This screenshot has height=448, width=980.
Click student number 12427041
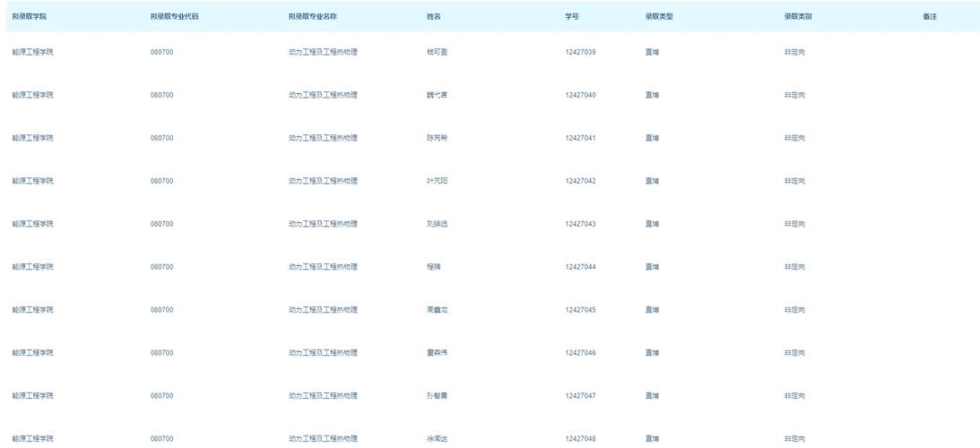tap(581, 138)
